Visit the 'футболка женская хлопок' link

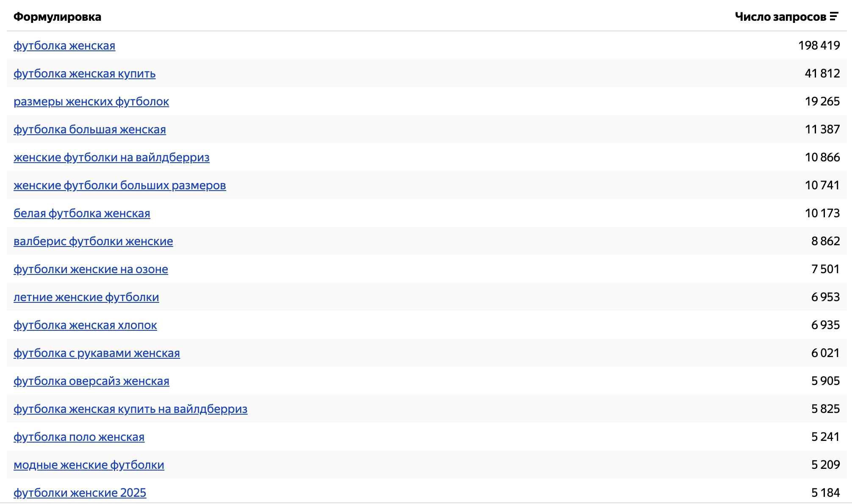pyautogui.click(x=85, y=325)
